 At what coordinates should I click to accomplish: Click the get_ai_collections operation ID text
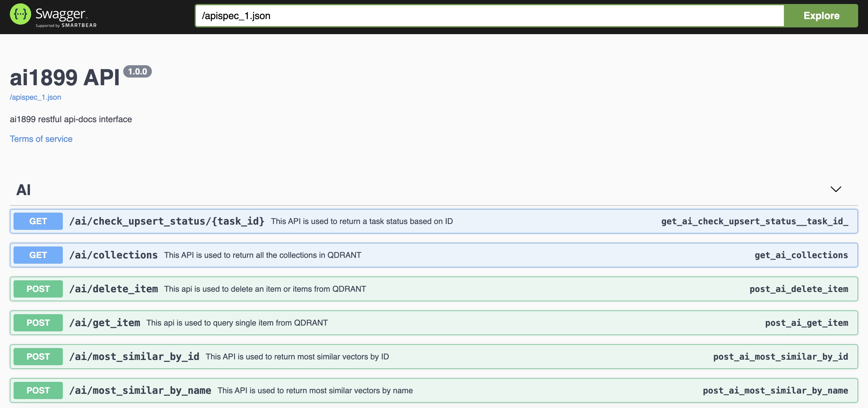point(801,255)
